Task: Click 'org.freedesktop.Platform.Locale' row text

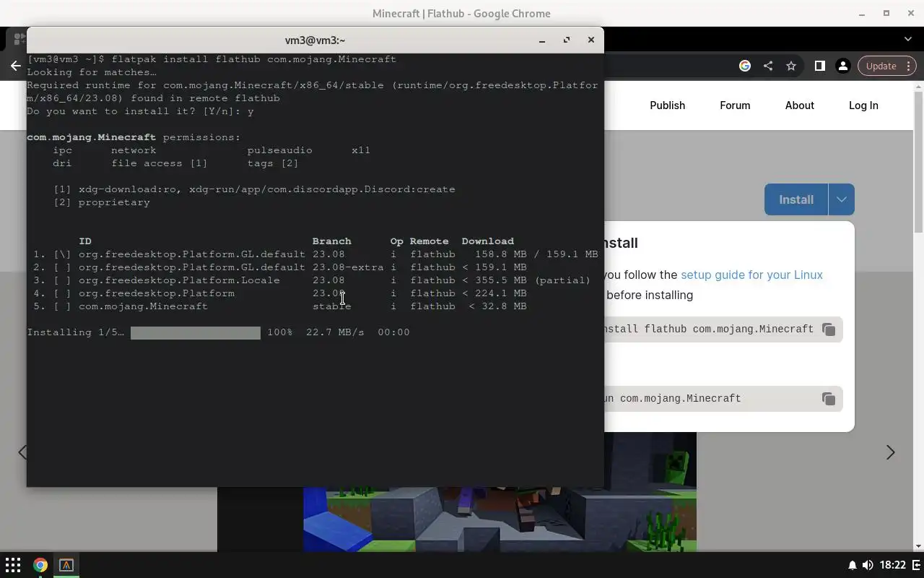Action: 179,280
